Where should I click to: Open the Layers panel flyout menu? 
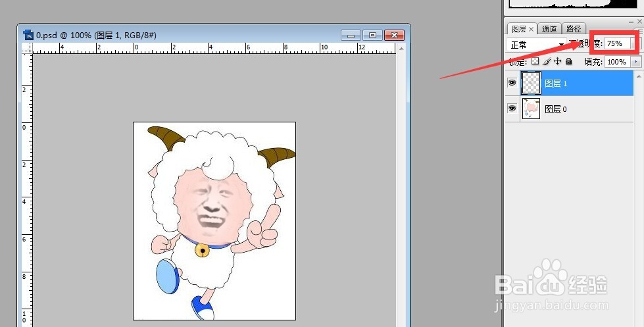click(639, 32)
